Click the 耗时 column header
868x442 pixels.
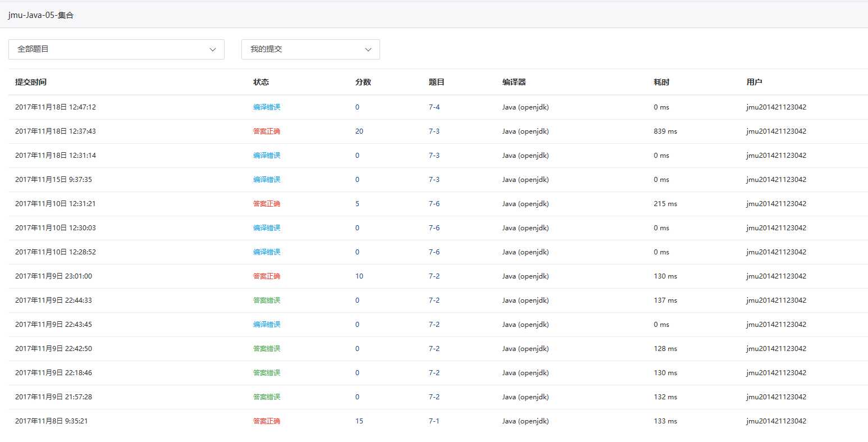(661, 82)
